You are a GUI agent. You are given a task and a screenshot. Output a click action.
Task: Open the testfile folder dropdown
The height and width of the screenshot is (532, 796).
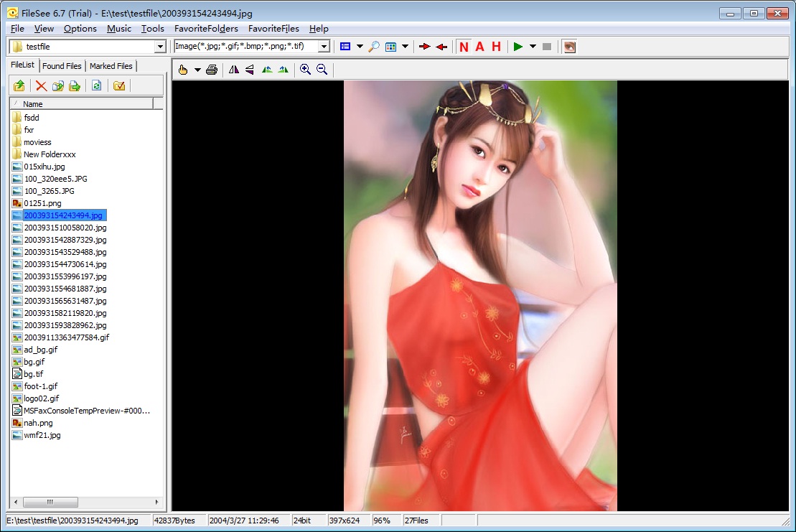click(160, 47)
